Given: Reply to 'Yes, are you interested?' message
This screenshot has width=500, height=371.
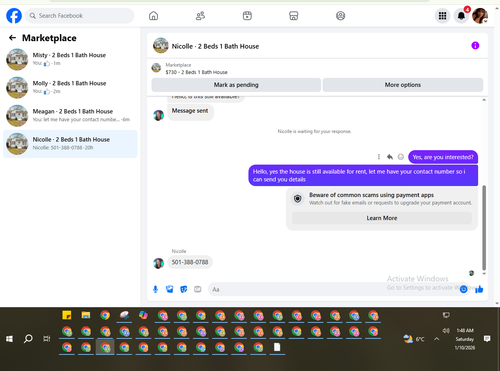Looking at the screenshot, I should coord(390,157).
